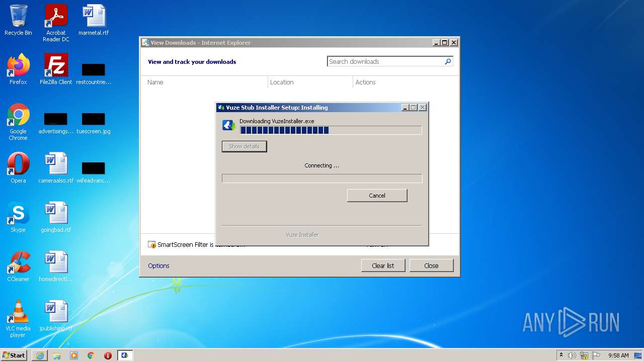Switch to the Vuze installer taskbar item
Screen dimensions: 644x362
[125, 355]
